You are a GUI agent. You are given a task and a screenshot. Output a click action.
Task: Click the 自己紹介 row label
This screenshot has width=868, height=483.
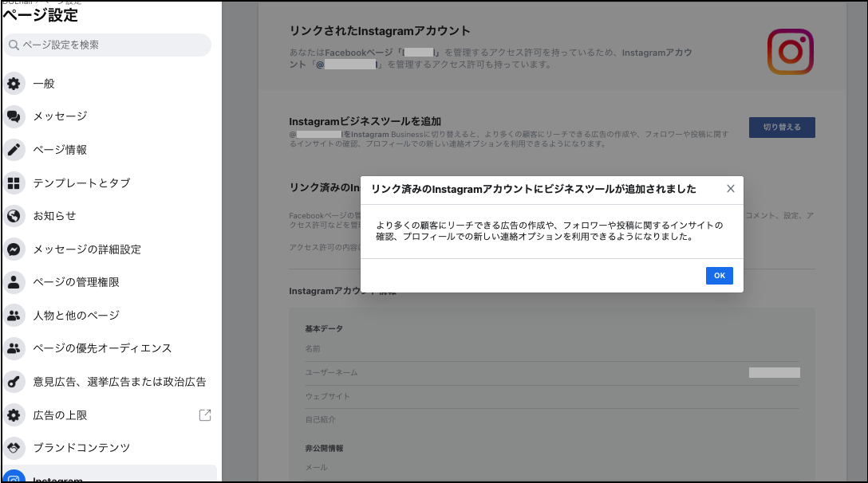pyautogui.click(x=321, y=419)
